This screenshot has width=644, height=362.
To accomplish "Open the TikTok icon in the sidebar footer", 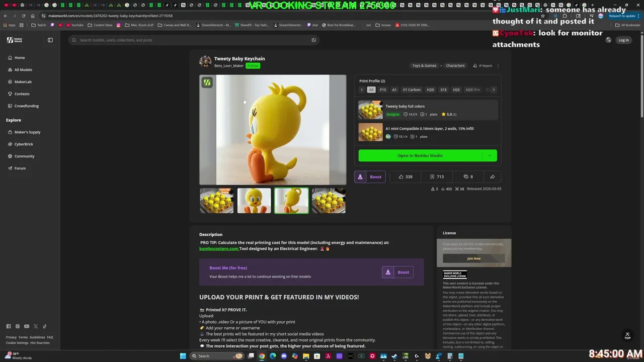I will (44, 326).
